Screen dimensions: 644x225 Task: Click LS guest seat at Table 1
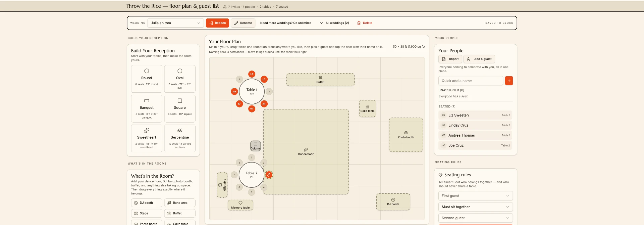(252, 74)
